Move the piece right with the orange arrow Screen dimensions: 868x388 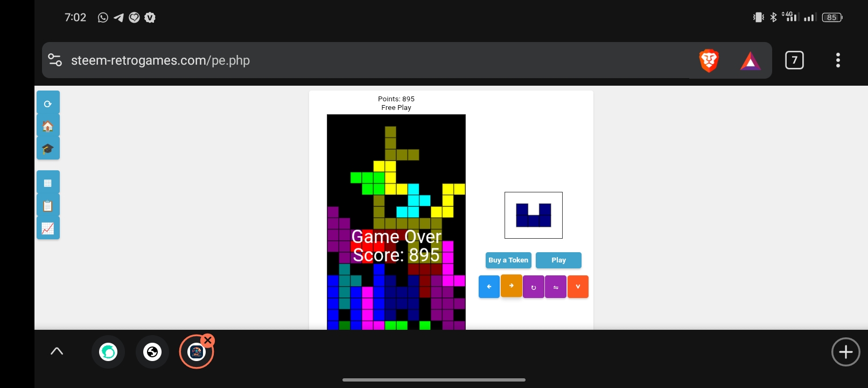click(x=511, y=286)
